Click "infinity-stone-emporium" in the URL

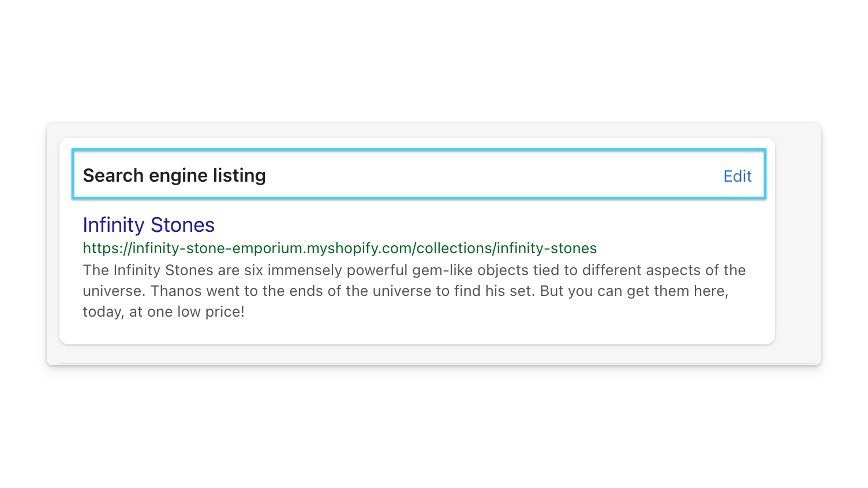[218, 248]
